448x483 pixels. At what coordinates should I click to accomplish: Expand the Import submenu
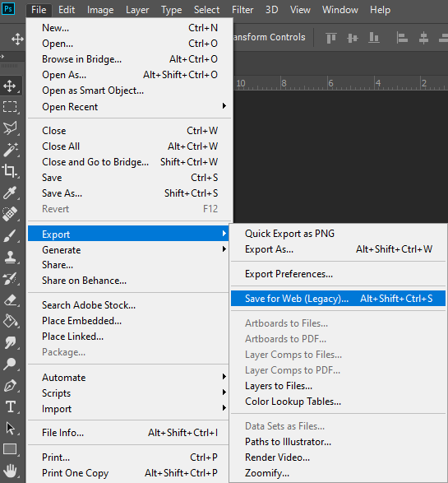(128, 409)
